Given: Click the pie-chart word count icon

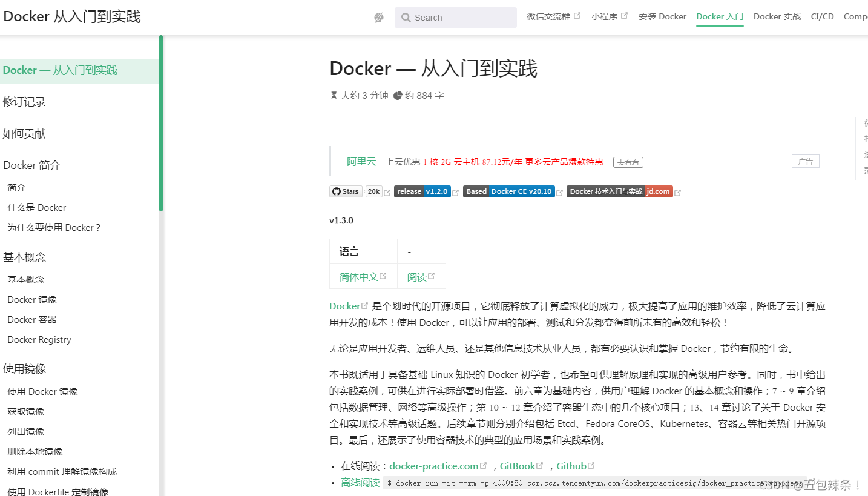Looking at the screenshot, I should (398, 96).
